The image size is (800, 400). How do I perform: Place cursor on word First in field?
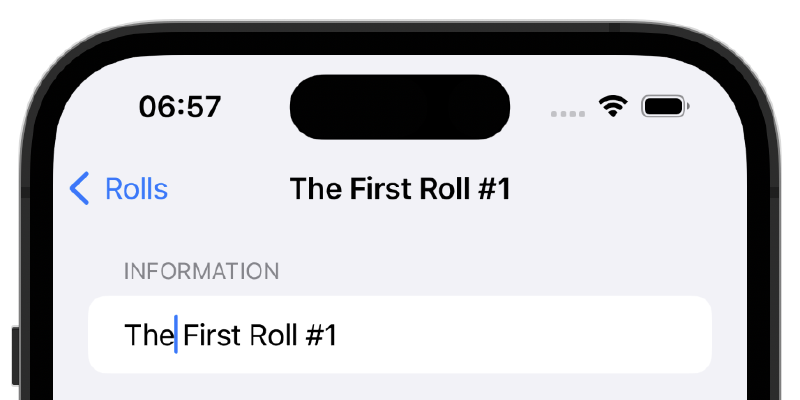coord(212,335)
